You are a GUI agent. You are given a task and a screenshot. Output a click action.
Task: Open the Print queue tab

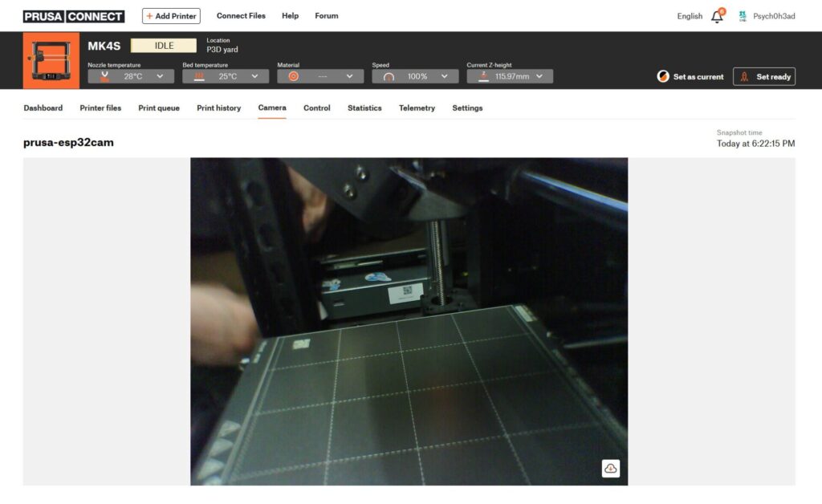coord(159,108)
